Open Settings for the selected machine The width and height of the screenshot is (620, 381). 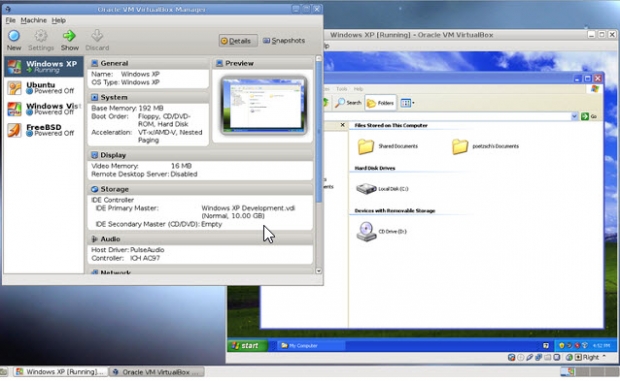click(x=40, y=40)
